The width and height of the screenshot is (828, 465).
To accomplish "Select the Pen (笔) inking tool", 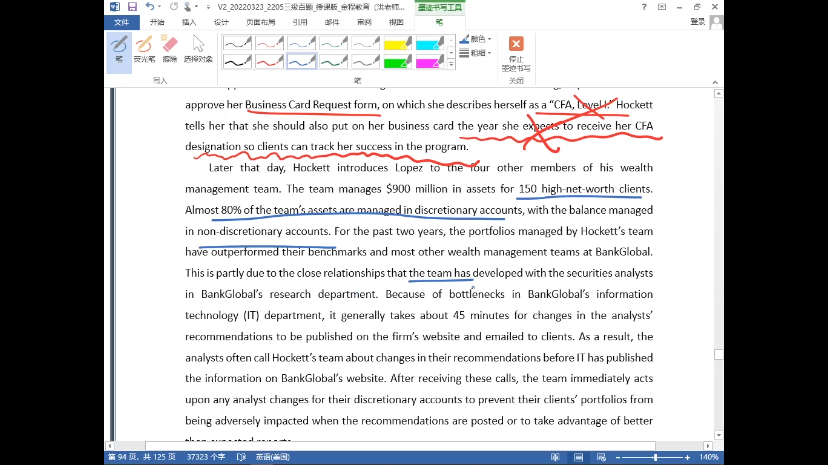I will pos(119,48).
